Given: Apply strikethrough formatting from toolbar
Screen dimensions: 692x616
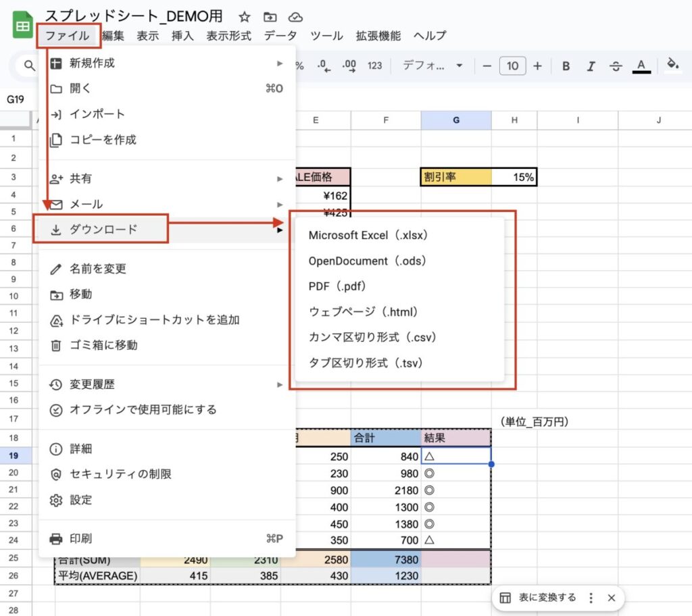Looking at the screenshot, I should (616, 66).
